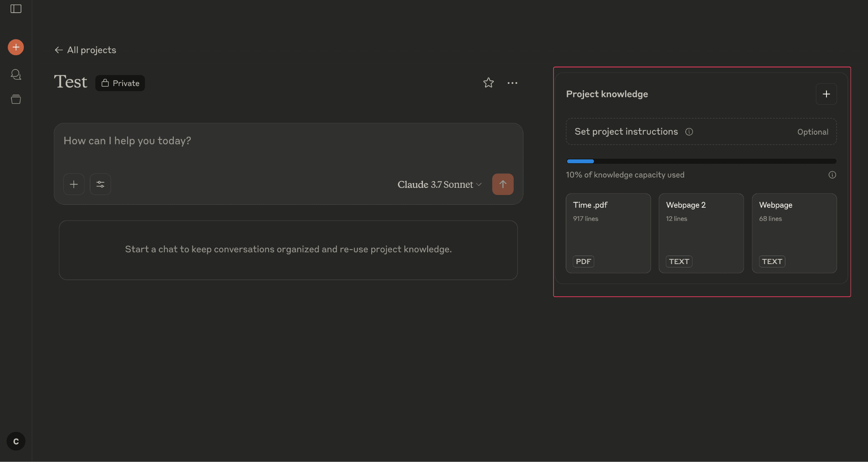Click the knowledge capacity progress bar

(701, 161)
